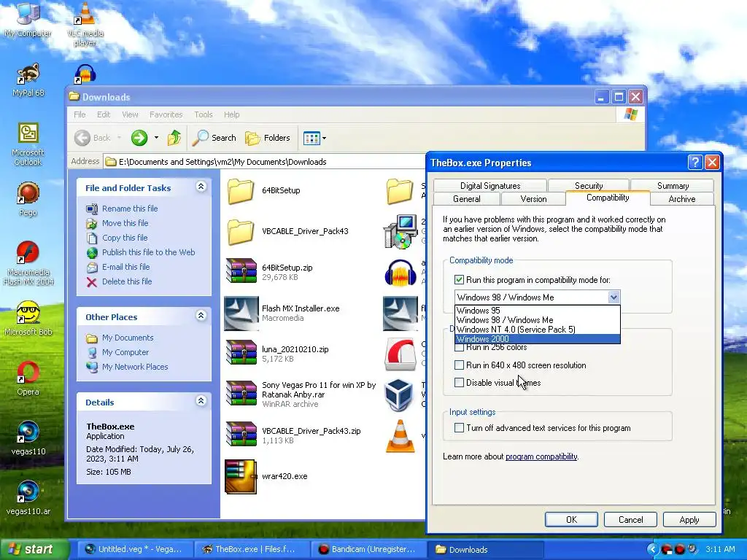Image resolution: width=747 pixels, height=560 pixels.
Task: Select the VLC cone file icon in Downloads
Action: (x=400, y=435)
